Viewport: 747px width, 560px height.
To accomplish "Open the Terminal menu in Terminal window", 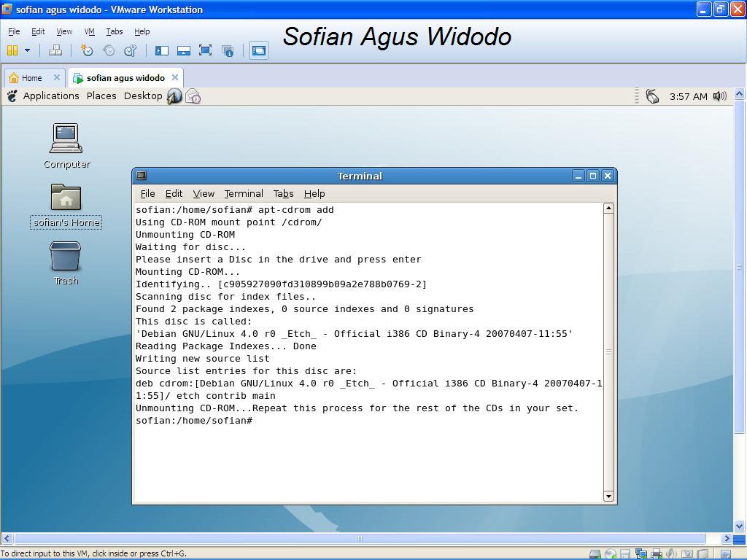I will (244, 193).
